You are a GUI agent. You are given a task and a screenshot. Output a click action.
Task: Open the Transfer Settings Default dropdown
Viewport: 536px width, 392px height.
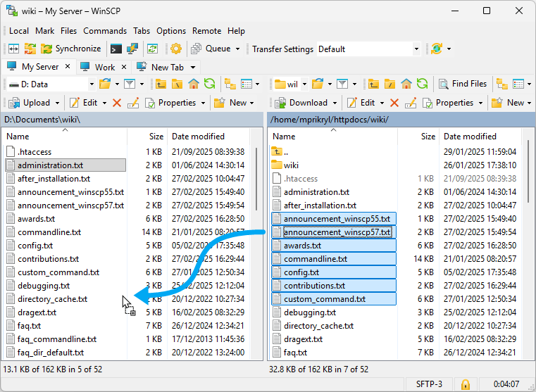point(416,49)
